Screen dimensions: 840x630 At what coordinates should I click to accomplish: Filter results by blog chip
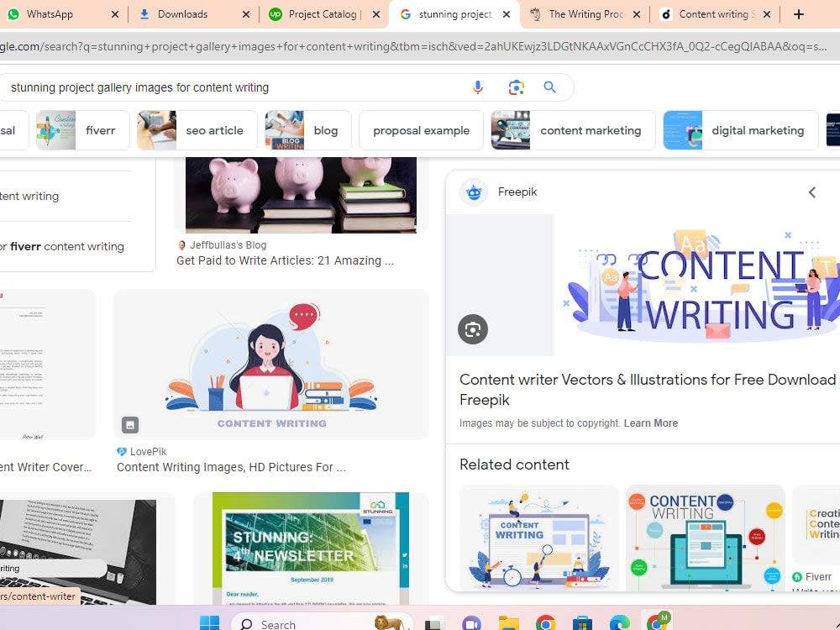[x=308, y=130]
